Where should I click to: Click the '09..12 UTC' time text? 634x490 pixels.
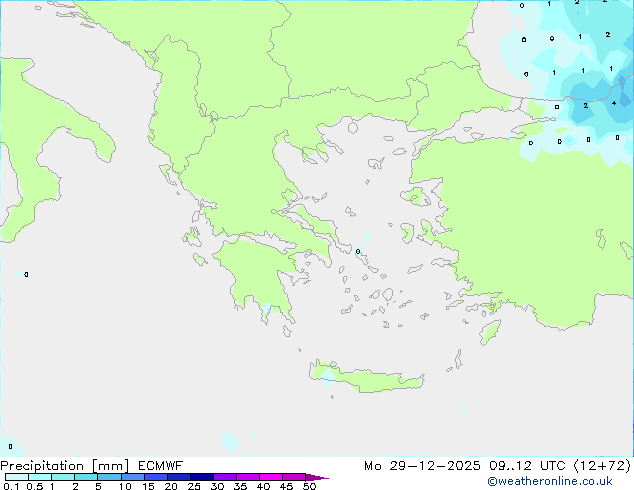click(527, 466)
